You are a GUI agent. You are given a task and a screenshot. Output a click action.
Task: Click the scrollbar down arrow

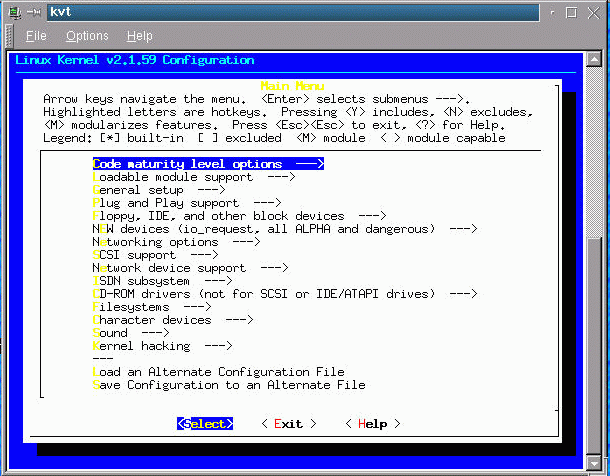(594, 463)
